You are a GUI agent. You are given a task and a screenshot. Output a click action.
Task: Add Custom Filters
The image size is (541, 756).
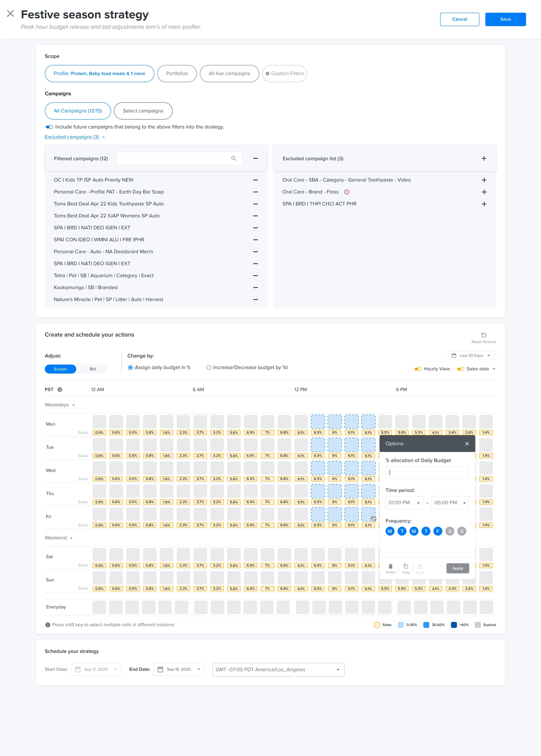[285, 74]
